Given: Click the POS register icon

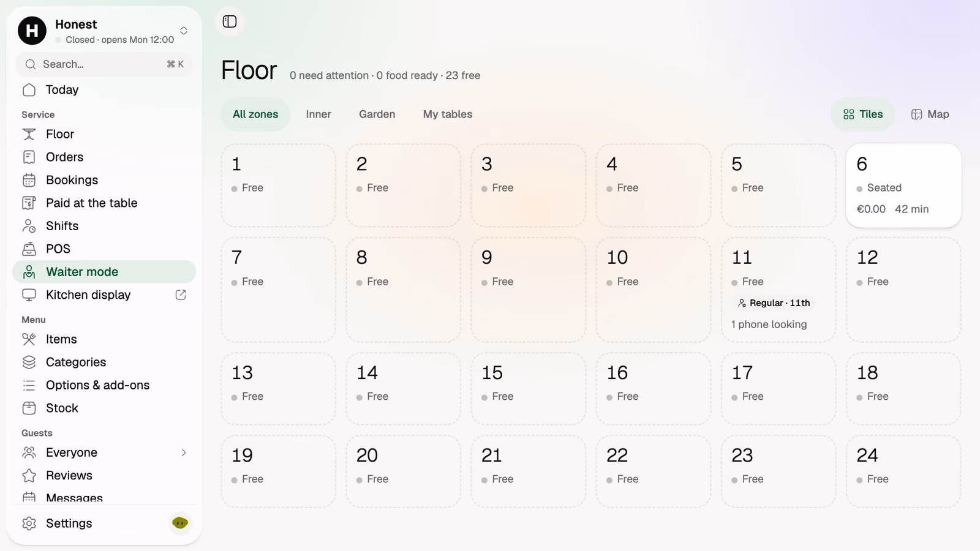Looking at the screenshot, I should (29, 249).
